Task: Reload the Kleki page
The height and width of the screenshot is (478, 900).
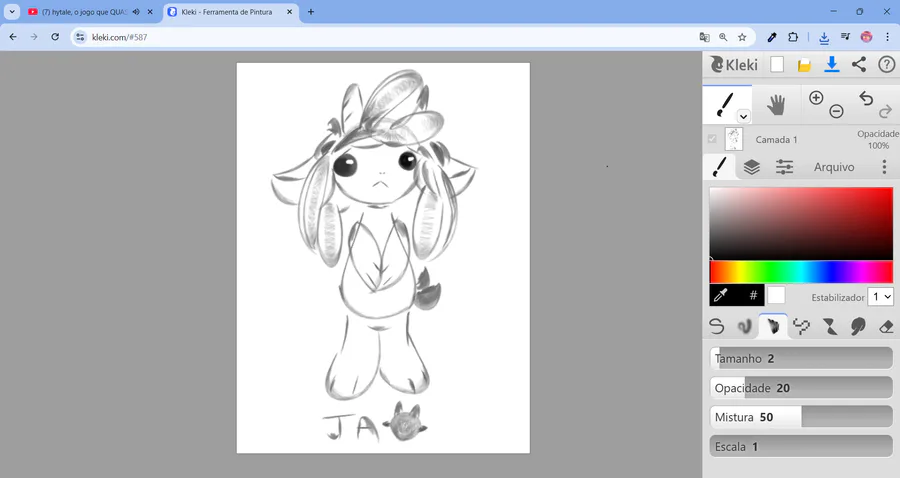Action: coord(55,37)
